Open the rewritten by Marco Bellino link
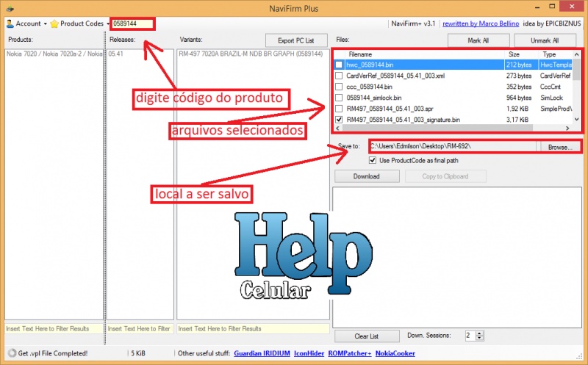 point(481,24)
